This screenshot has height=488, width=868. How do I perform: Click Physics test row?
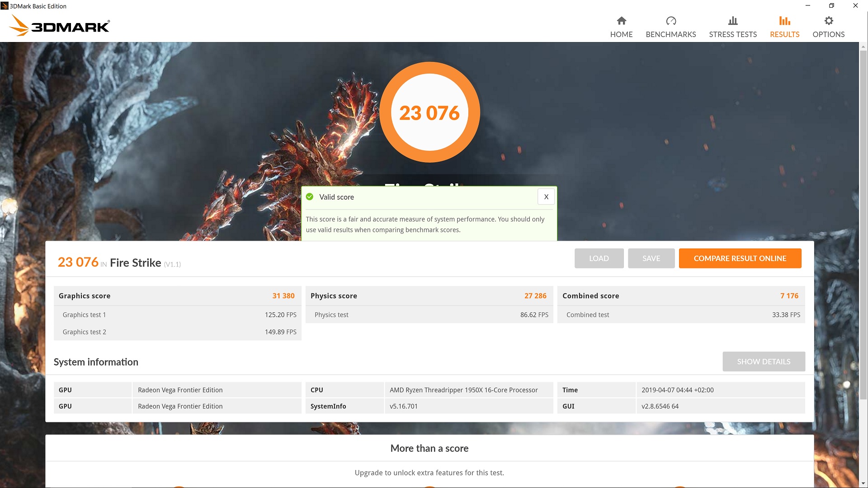point(429,314)
